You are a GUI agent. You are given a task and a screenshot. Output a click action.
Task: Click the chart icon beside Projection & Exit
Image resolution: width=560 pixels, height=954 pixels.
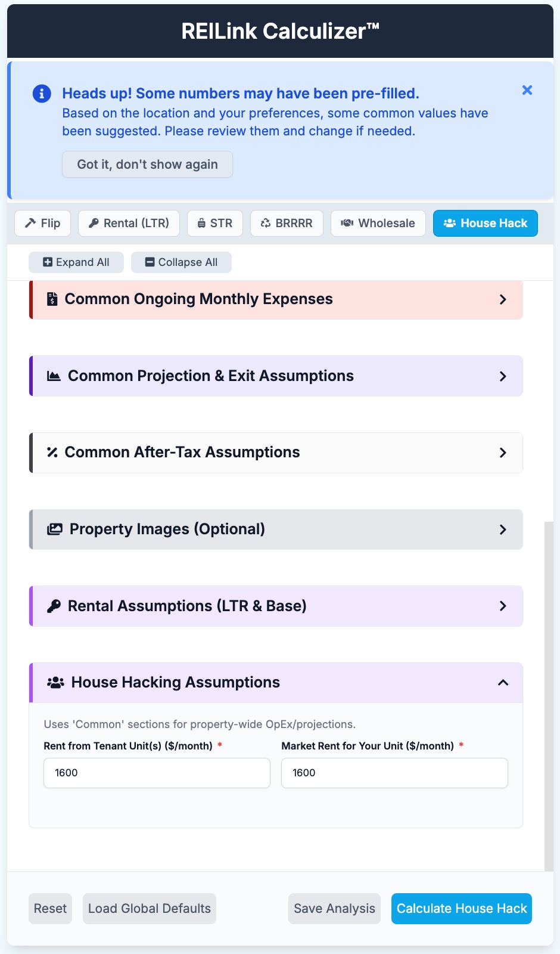pos(54,376)
